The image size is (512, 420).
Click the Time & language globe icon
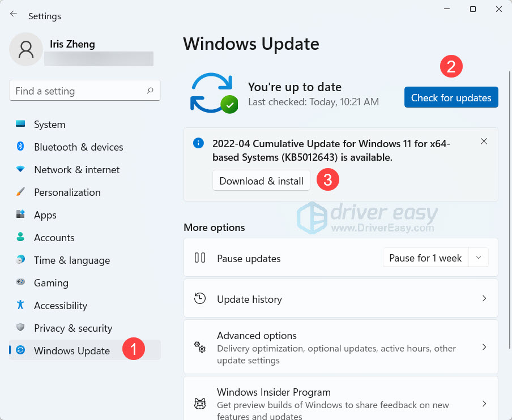pyautogui.click(x=21, y=260)
